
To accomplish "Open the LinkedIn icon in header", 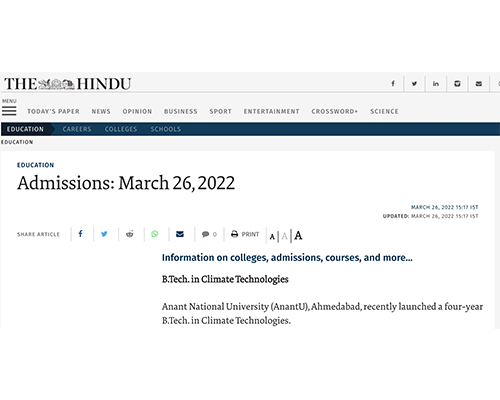I will (436, 83).
